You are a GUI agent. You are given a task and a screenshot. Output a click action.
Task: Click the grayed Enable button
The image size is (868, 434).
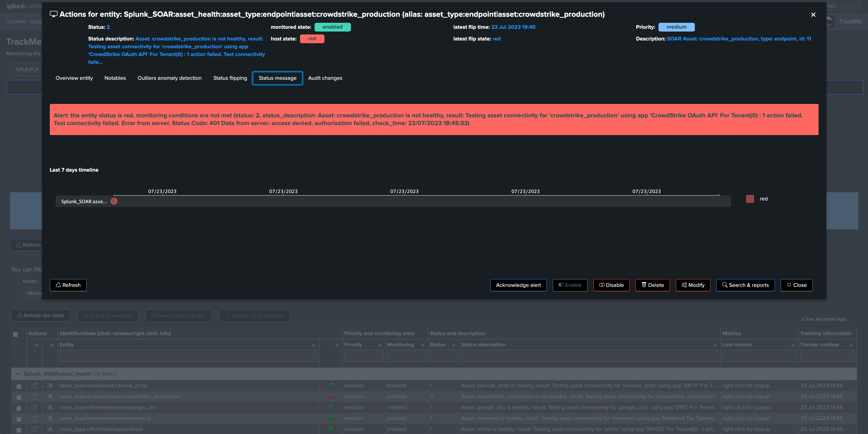[x=570, y=285]
